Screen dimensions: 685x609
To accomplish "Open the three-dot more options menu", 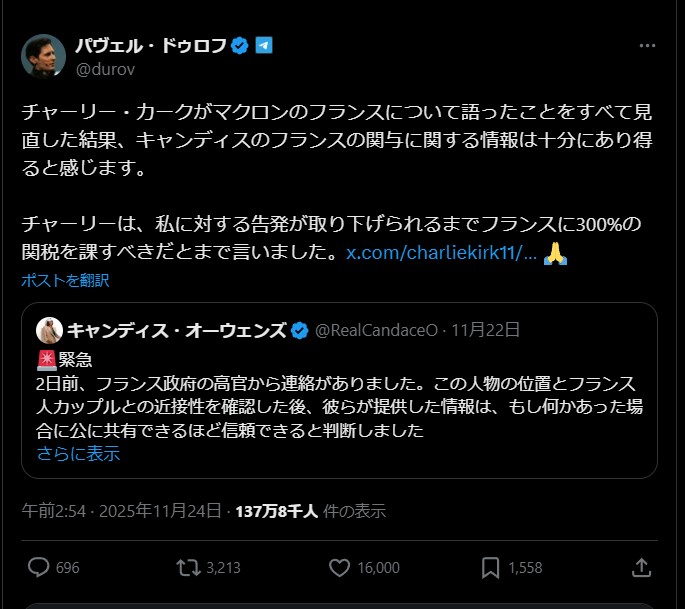I will [x=647, y=47].
